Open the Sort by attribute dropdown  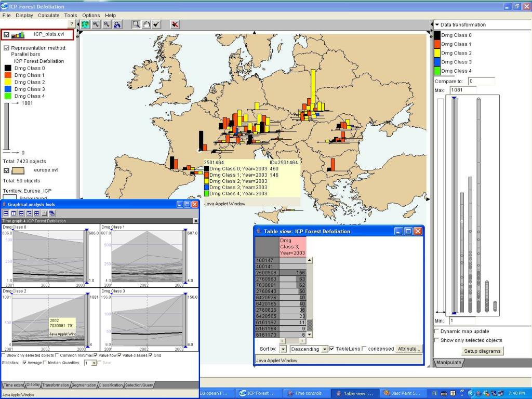283,349
